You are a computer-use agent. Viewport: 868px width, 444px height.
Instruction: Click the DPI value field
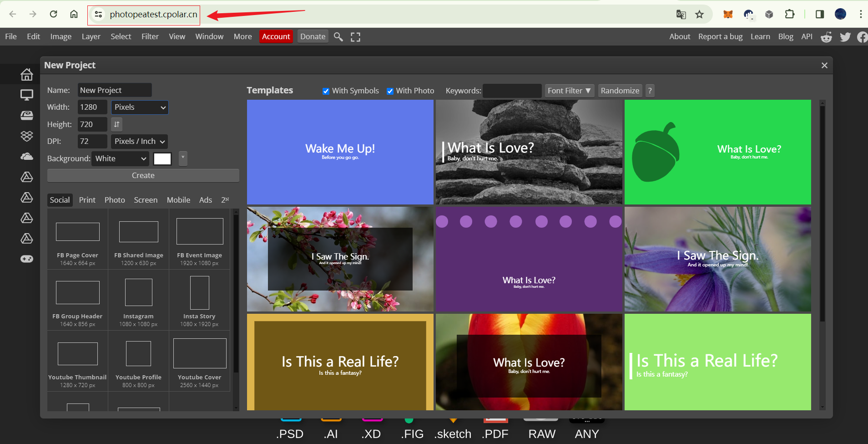pos(92,141)
